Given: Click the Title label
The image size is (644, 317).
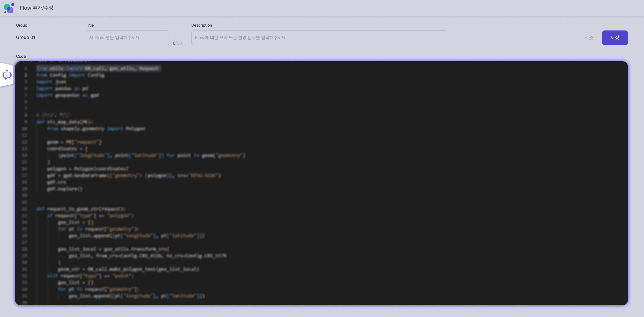Looking at the screenshot, I should [90, 25].
